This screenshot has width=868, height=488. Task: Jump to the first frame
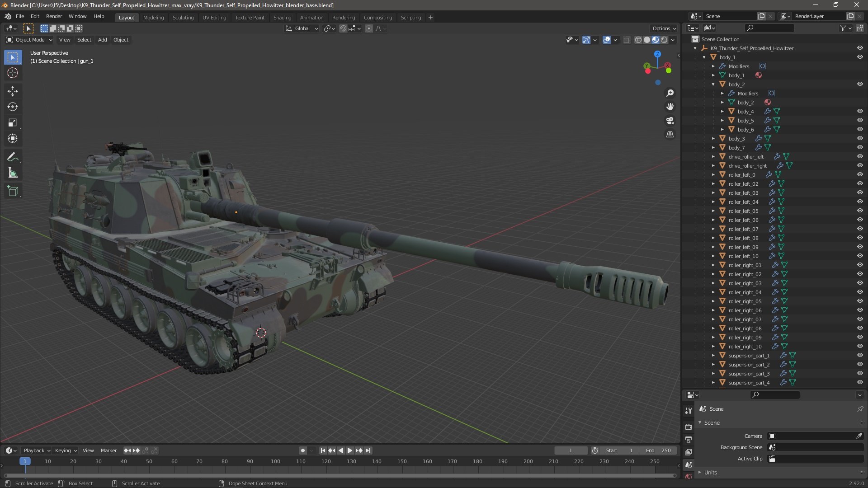[323, 450]
